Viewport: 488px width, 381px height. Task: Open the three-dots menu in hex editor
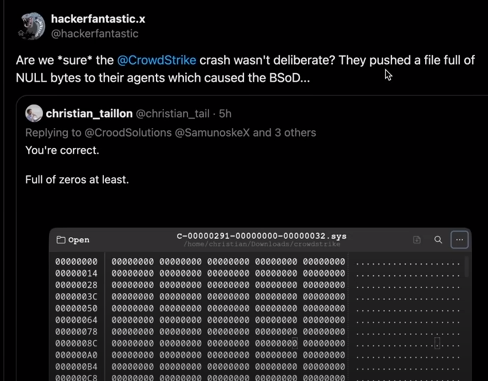459,240
